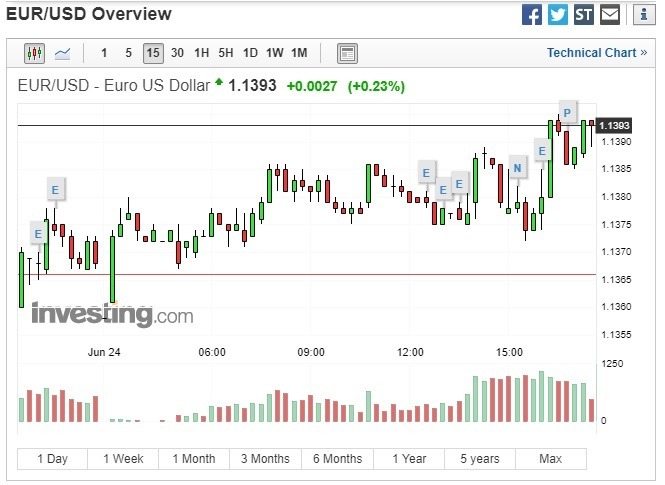This screenshot has height=485, width=665.
Task: Select the 1 Month range
Action: (x=194, y=459)
